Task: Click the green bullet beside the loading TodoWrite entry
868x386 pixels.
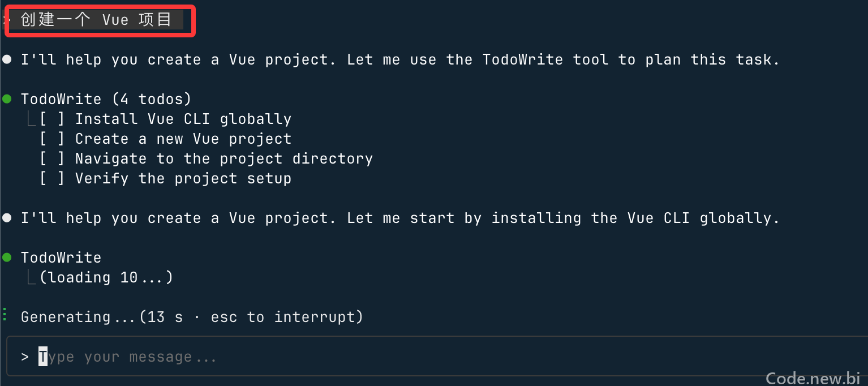Action: tap(7, 258)
